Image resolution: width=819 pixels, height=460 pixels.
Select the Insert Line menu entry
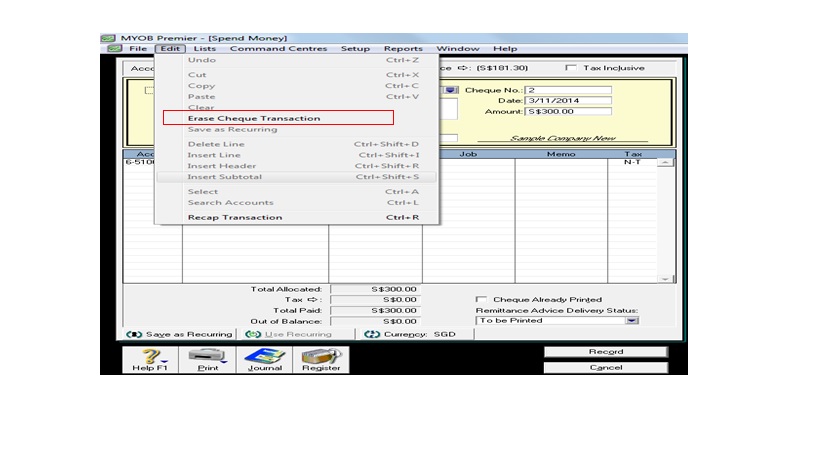tap(297, 155)
